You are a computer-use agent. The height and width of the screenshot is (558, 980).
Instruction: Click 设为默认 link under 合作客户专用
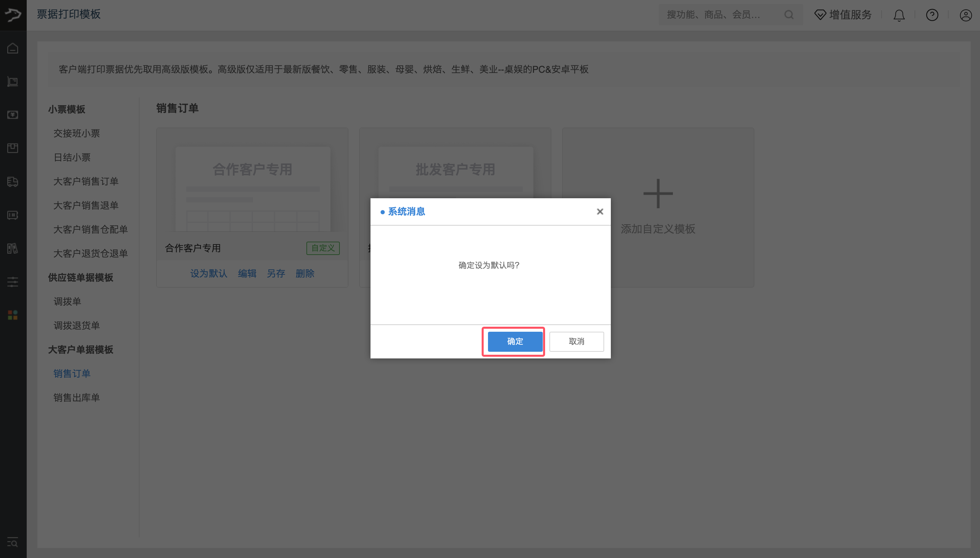coord(209,273)
